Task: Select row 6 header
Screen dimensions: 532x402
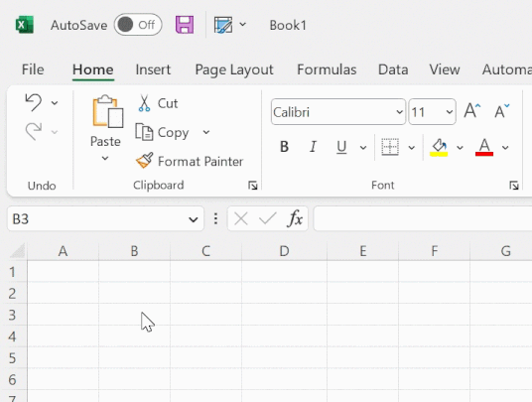Action: [x=13, y=379]
